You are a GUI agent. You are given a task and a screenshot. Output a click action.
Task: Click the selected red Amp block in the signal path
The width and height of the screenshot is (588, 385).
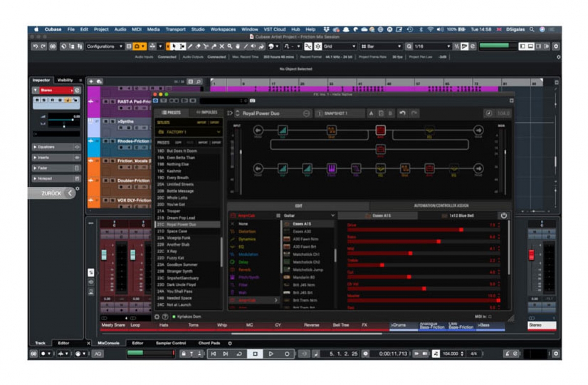381,130
